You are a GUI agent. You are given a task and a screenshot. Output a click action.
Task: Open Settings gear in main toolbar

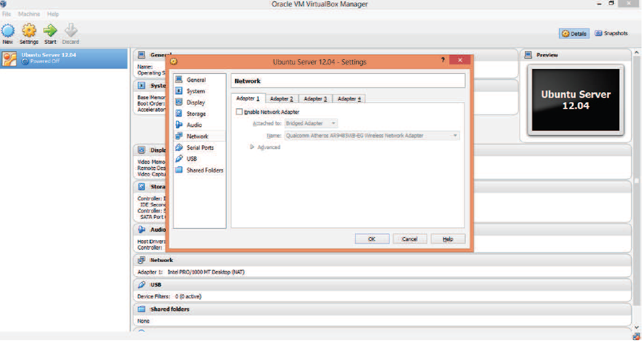pyautogui.click(x=29, y=31)
